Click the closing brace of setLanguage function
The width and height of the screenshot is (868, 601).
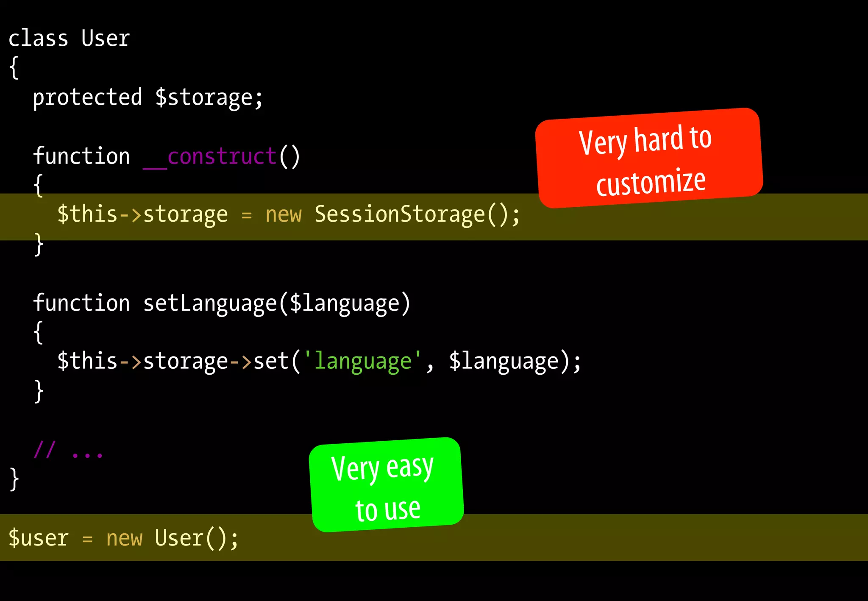(39, 391)
